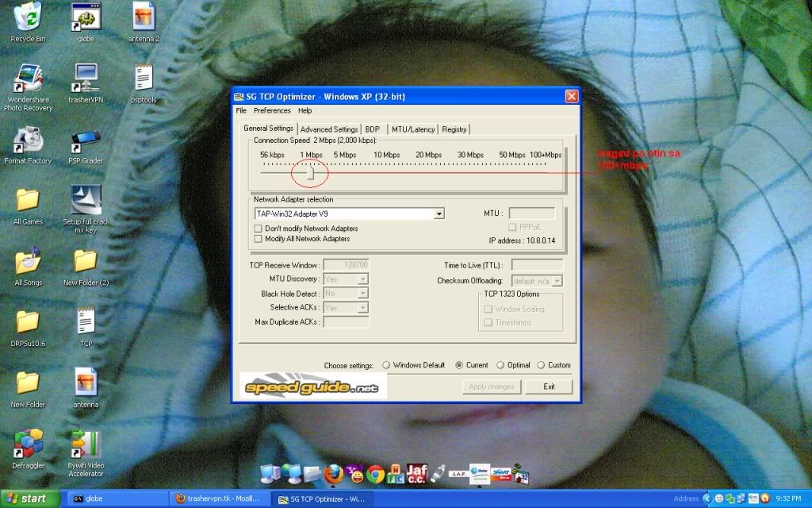Switch to the BDP tab
The image size is (812, 508).
(373, 129)
